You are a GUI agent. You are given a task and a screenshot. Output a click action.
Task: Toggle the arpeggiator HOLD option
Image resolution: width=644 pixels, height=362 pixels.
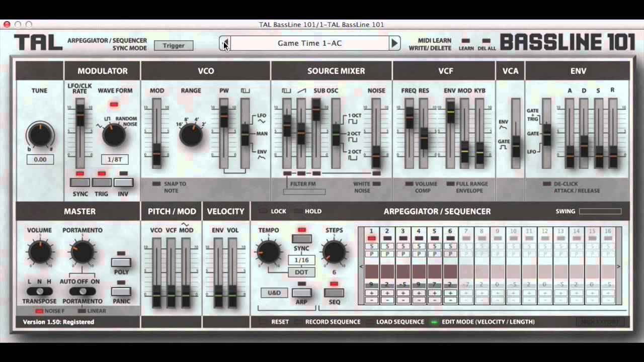tap(299, 212)
